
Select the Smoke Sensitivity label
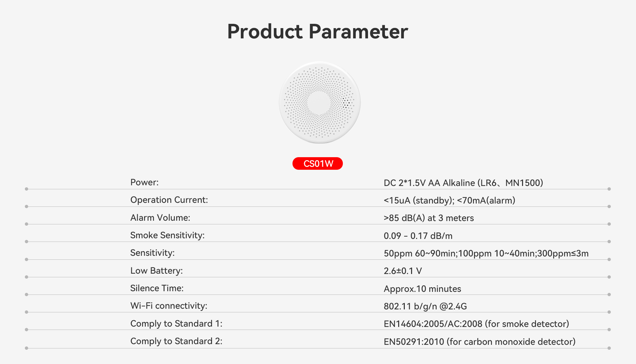[x=167, y=235]
